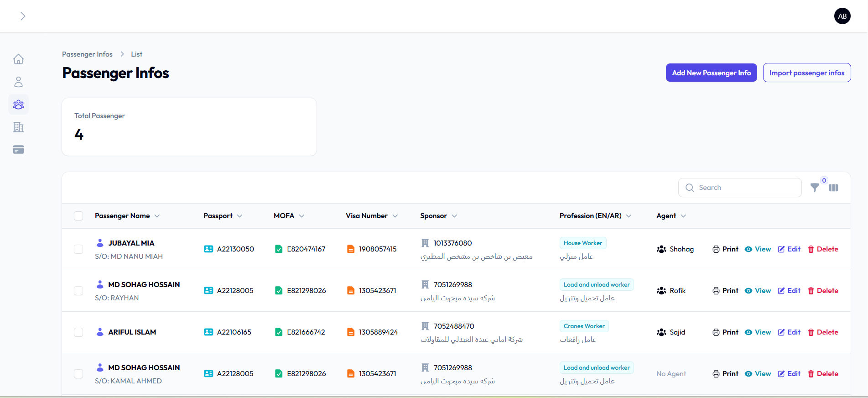The width and height of the screenshot is (868, 398).
Task: Click the Total Passenger stat card
Action: tap(189, 127)
